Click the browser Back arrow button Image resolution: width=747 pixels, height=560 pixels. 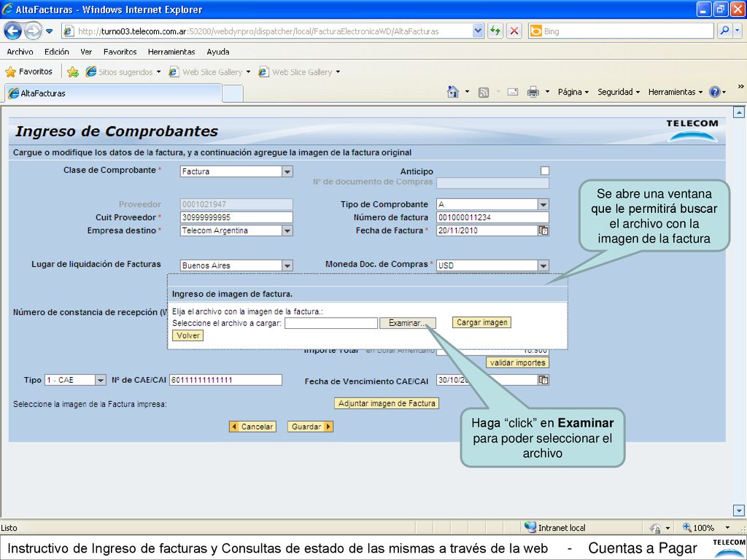point(13,31)
